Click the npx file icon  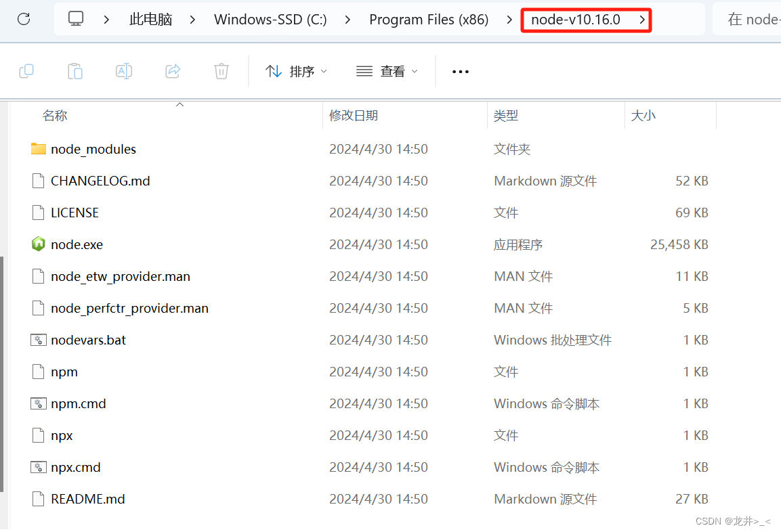point(39,435)
